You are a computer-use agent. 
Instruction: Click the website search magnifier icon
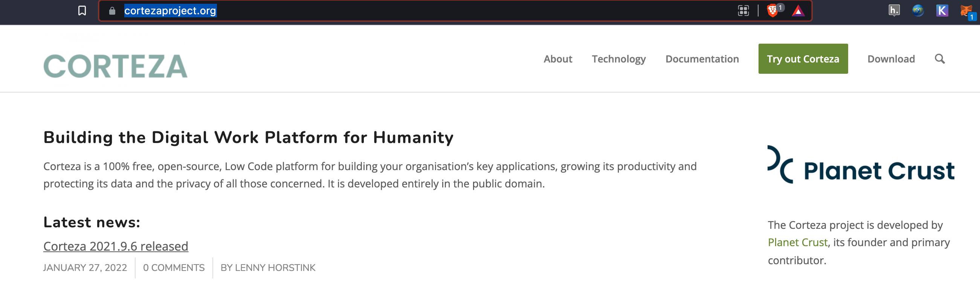(940, 59)
